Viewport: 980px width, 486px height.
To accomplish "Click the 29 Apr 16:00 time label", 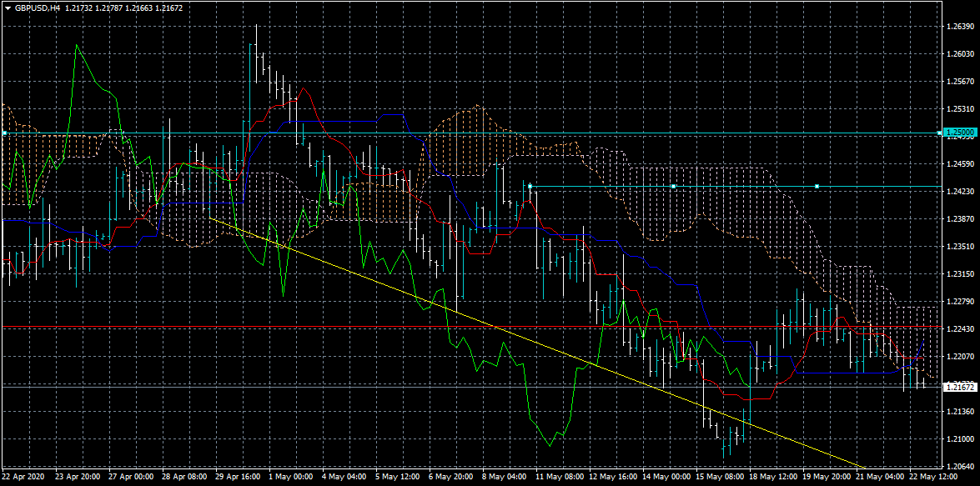I will tap(239, 476).
